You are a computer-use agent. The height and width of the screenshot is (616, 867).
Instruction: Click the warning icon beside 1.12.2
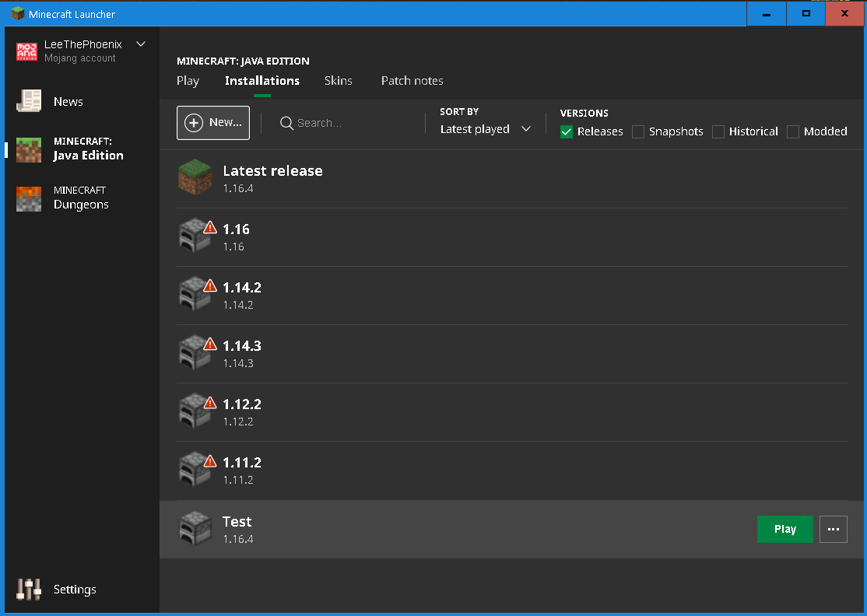210,402
